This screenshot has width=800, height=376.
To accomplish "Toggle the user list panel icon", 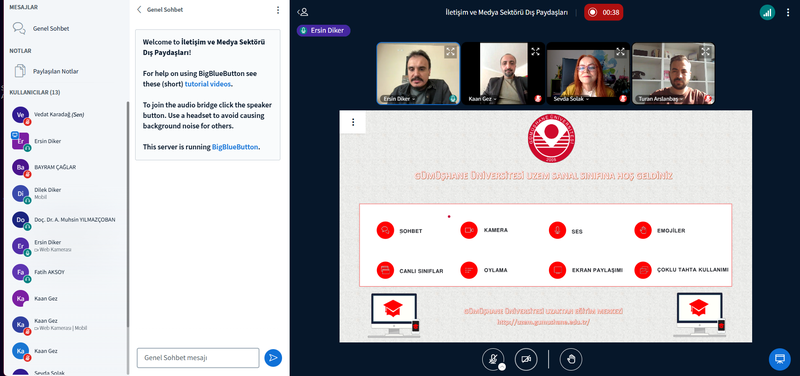I will coord(303,12).
